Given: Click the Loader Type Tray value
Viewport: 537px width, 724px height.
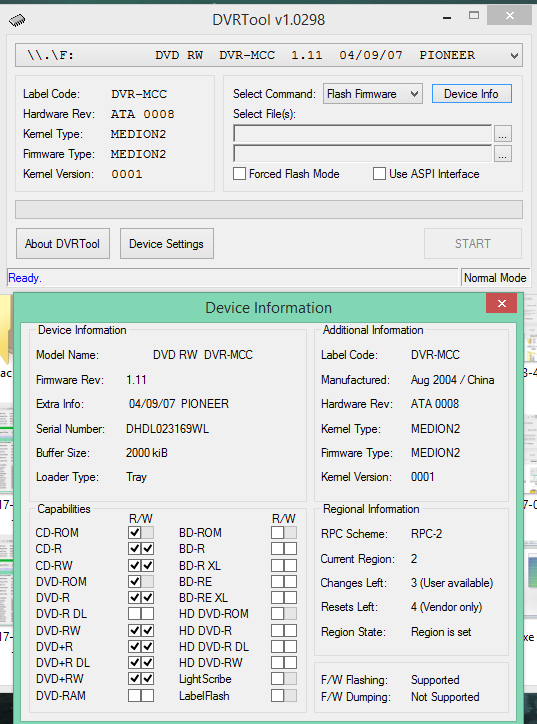Looking at the screenshot, I should [136, 477].
